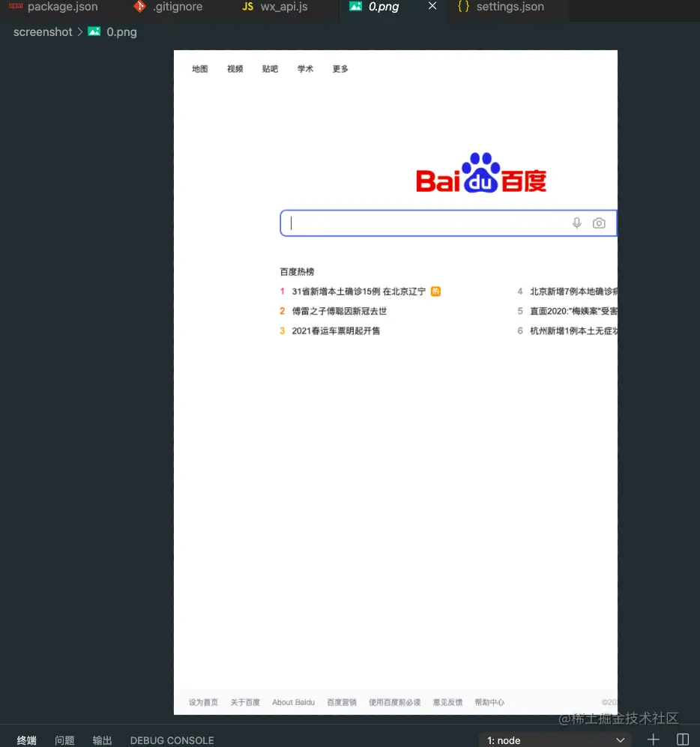Click the 设为首页 footer link
The height and width of the screenshot is (747, 700).
coord(203,702)
